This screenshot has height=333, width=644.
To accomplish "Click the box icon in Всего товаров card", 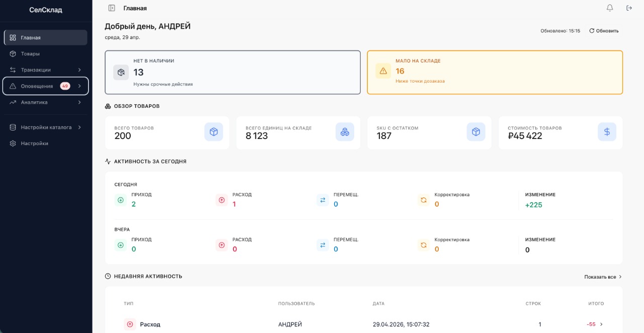I will [213, 132].
